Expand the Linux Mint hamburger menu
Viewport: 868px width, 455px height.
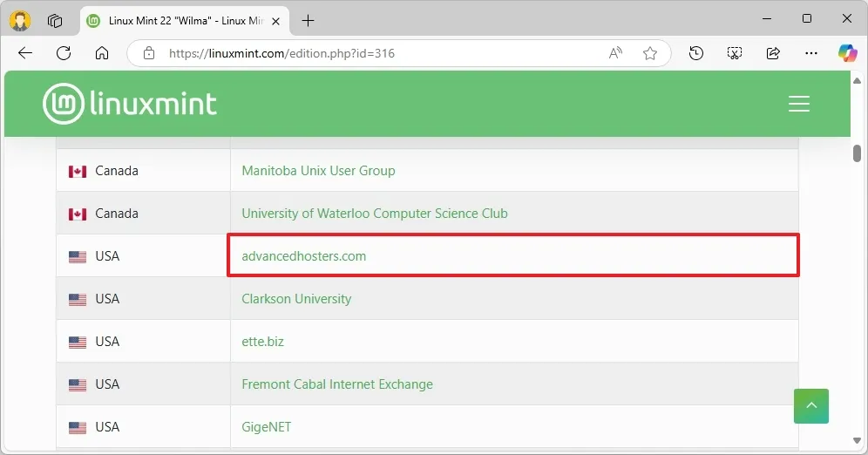[x=798, y=105]
